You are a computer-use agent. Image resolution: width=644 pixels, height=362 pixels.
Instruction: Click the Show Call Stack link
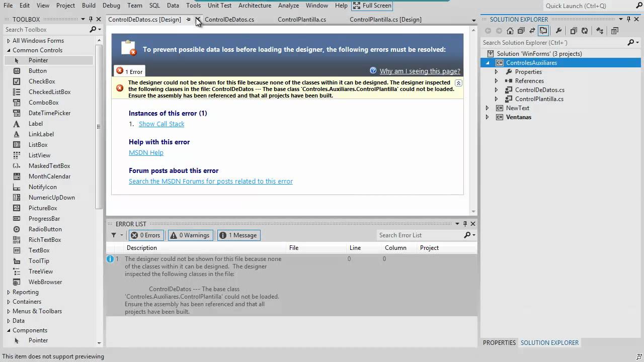tap(162, 124)
